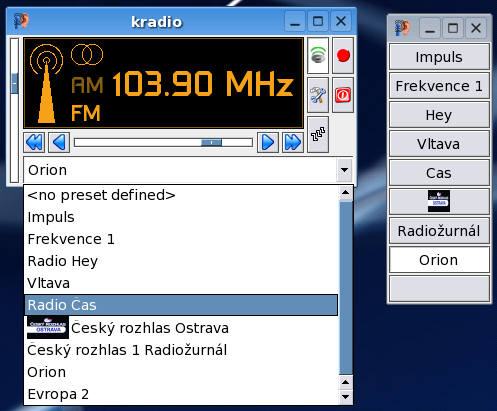Viewport: 497px width, 411px height.
Task: Toggle the sound speaker button
Action: (318, 55)
